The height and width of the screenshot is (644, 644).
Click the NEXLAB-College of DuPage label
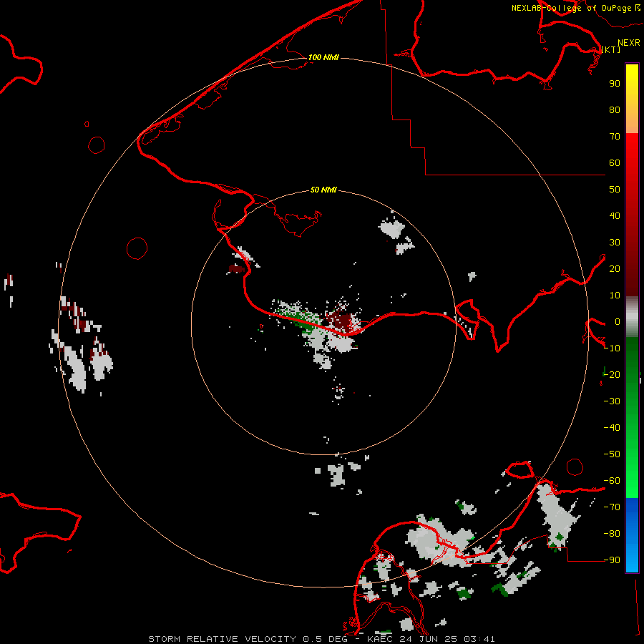(x=571, y=8)
